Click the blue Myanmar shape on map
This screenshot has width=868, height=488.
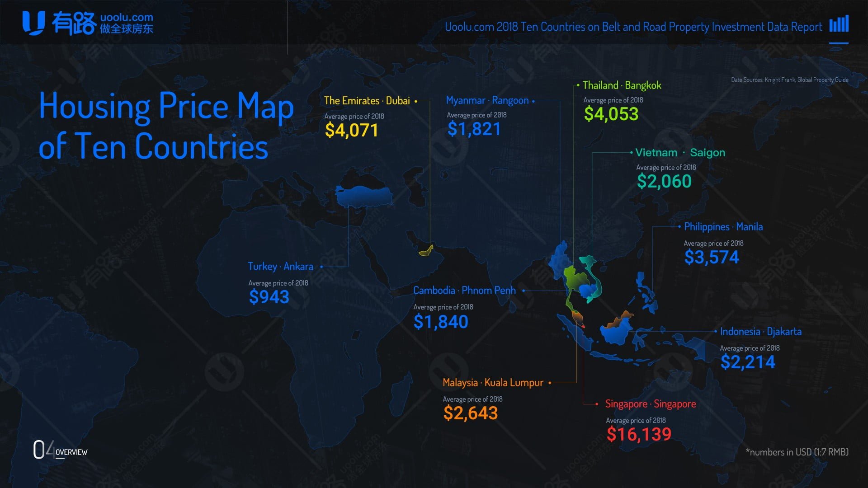click(x=559, y=260)
